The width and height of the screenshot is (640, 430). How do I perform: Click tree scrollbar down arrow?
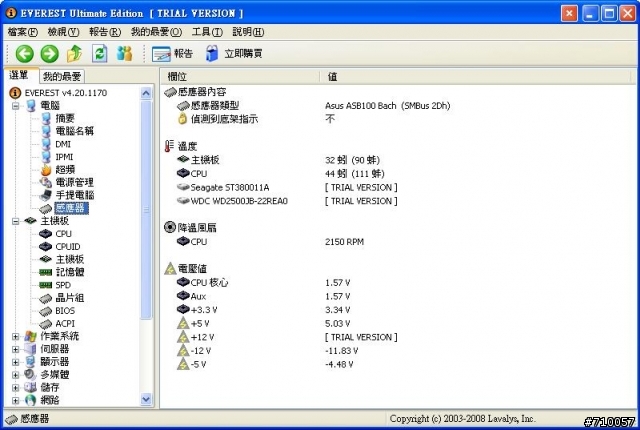tap(146, 399)
